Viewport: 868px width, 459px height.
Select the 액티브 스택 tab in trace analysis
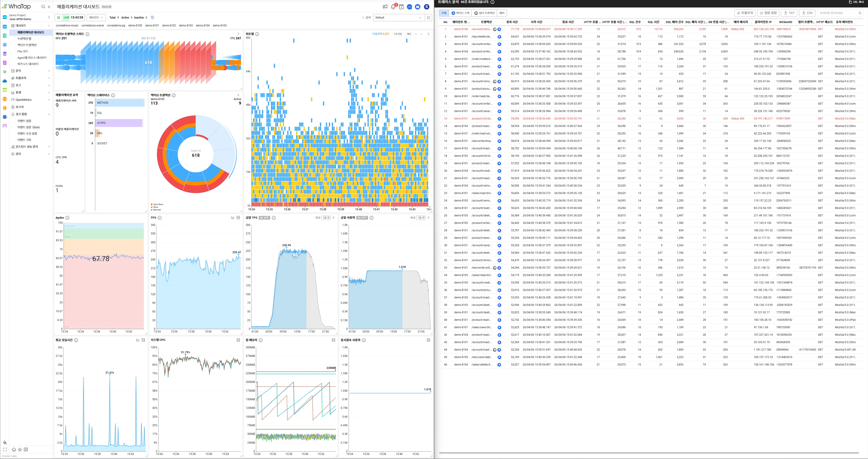point(460,13)
